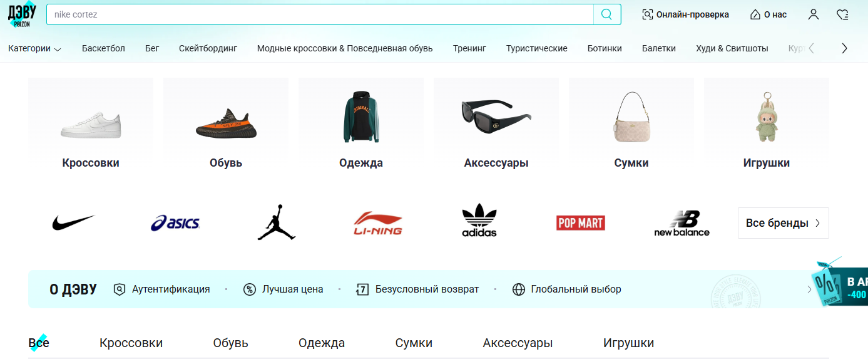This screenshot has height=364, width=868.
Task: Choose the Jordan Jumpman logo
Action: pyautogui.click(x=277, y=222)
